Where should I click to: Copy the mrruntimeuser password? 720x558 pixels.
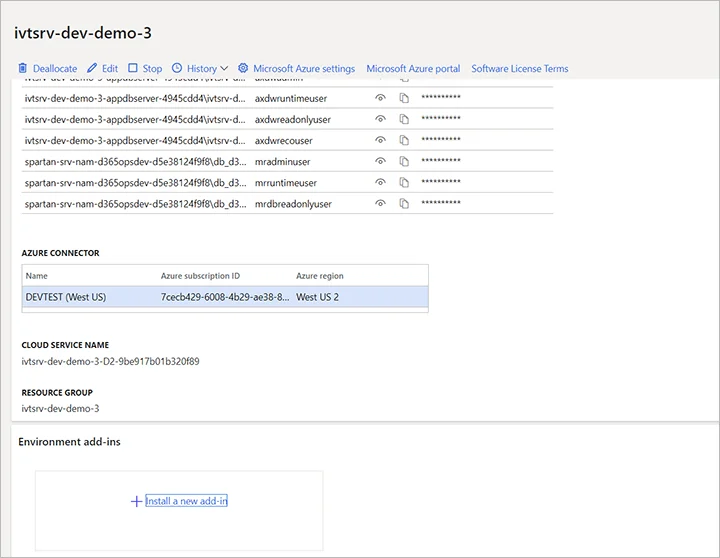tap(404, 182)
